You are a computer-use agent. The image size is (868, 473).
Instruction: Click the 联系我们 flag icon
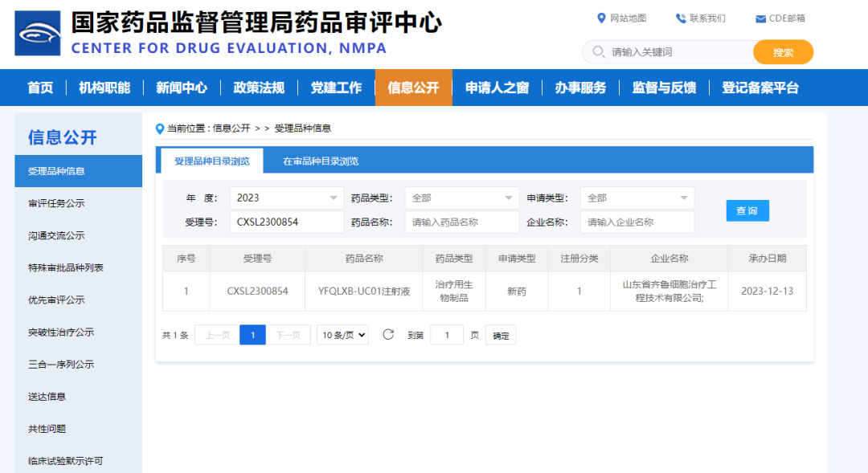pos(679,18)
